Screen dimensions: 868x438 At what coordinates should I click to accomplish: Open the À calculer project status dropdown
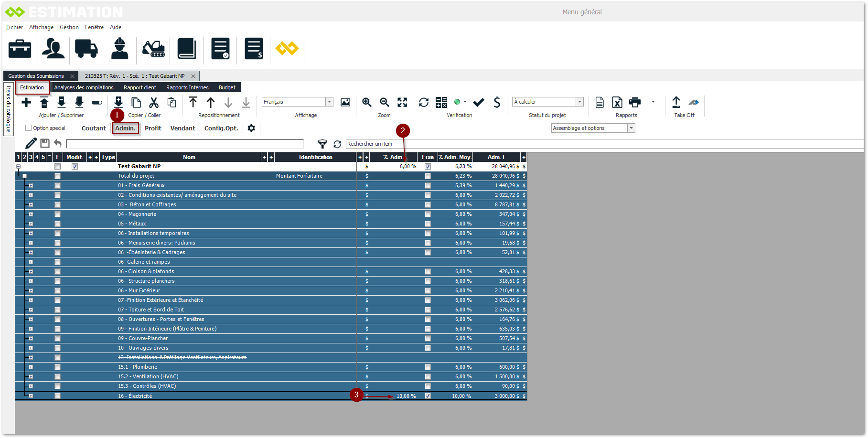click(579, 102)
